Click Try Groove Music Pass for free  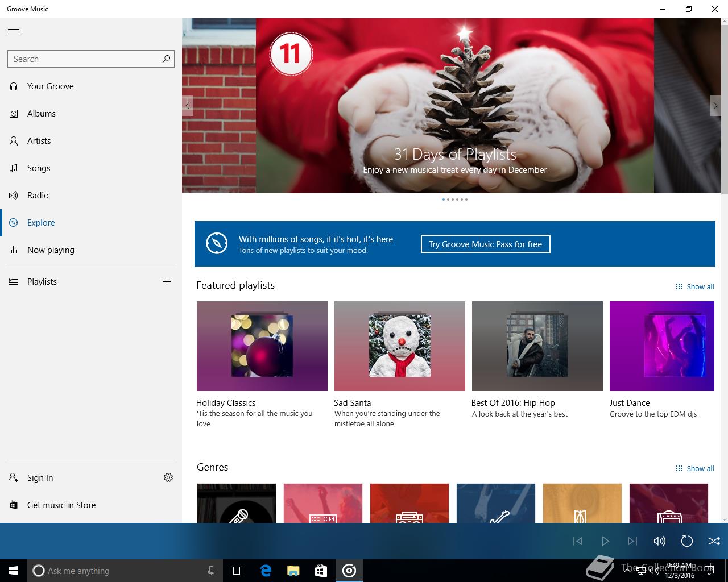click(x=485, y=244)
